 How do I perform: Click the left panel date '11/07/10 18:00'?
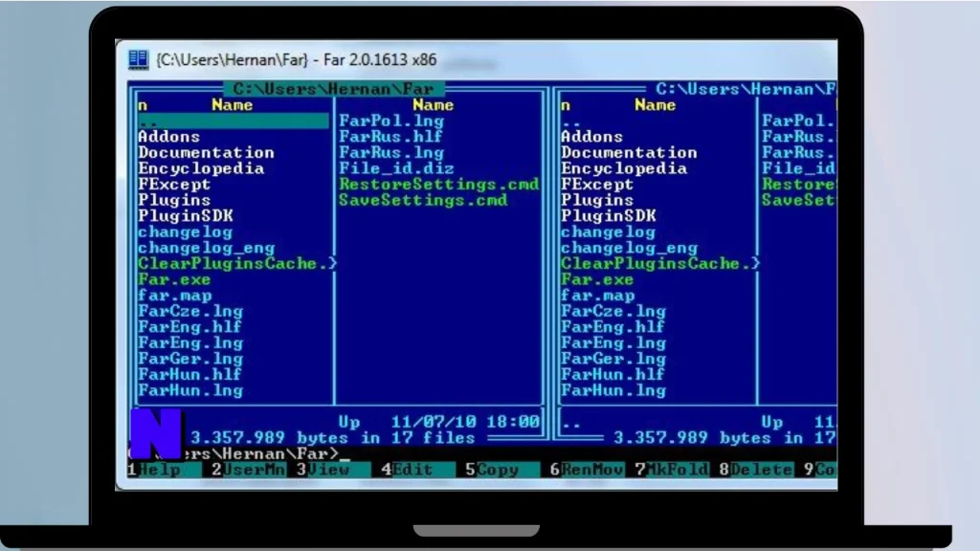coord(465,422)
